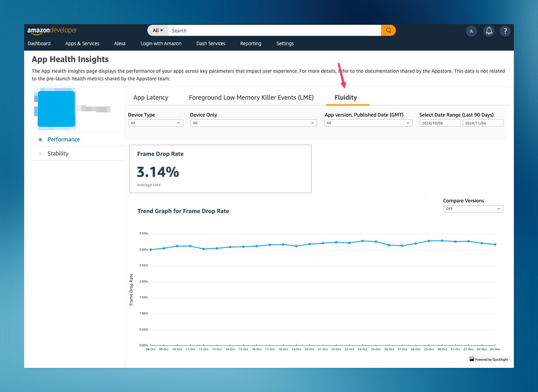Open the Reporting menu item
Image resolution: width=538 pixels, height=392 pixels.
251,43
